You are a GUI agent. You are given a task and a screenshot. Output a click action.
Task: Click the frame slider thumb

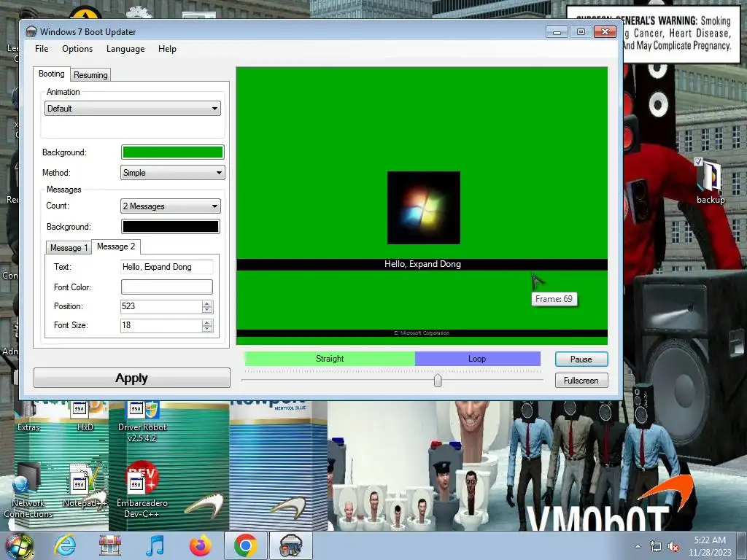438,380
